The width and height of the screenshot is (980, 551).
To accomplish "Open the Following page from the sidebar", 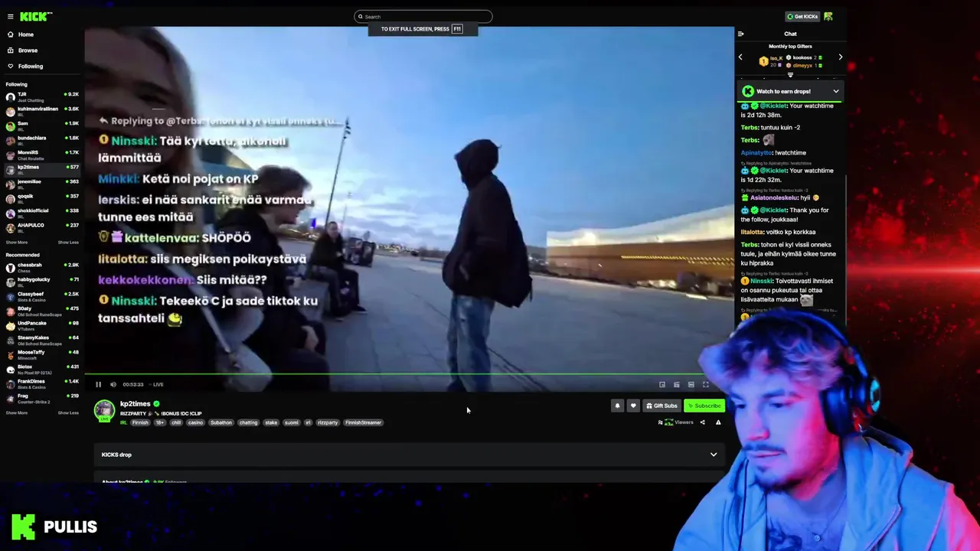I will point(25,66).
